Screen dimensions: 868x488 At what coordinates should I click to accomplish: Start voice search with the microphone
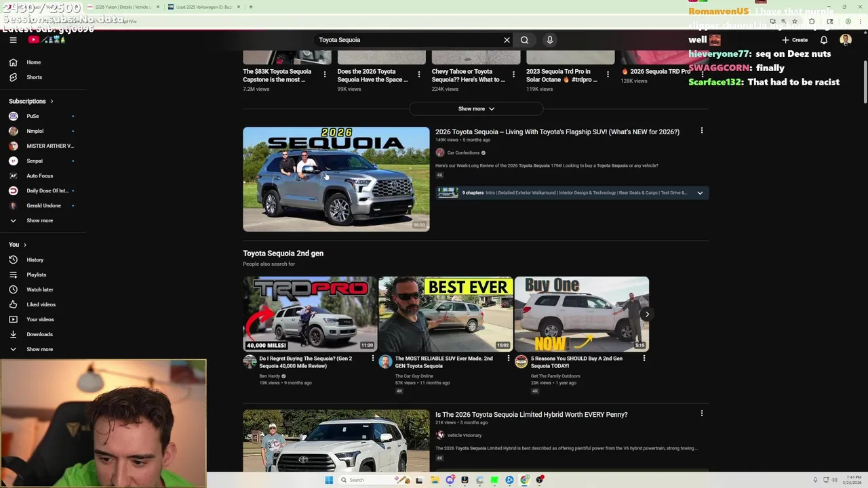tap(550, 40)
